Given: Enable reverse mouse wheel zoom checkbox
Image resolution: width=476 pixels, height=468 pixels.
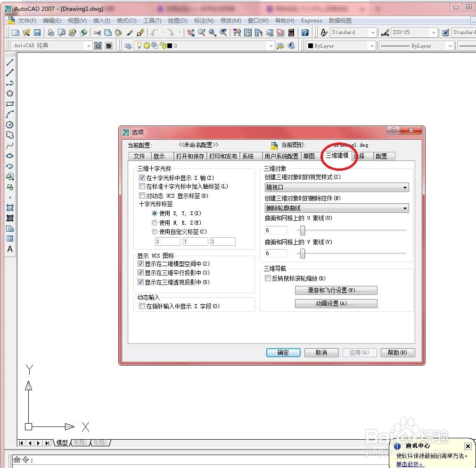Looking at the screenshot, I should tap(268, 278).
